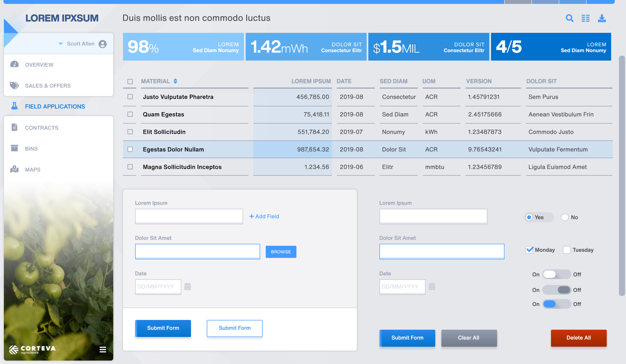This screenshot has height=364, width=626.
Task: Click the Field Applications flask icon
Action: point(14,106)
